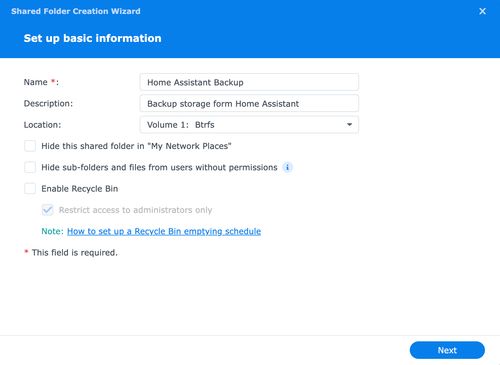
Task: Toggle Restrict access to administrators only
Action: (47, 210)
